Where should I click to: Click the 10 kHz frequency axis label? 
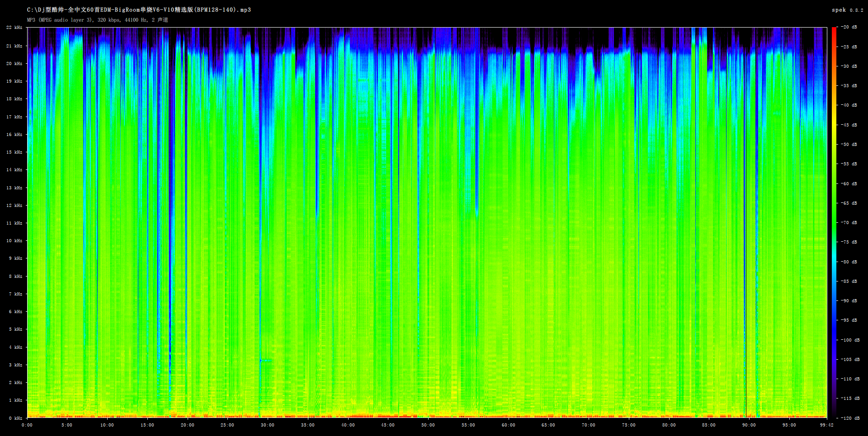[14, 241]
